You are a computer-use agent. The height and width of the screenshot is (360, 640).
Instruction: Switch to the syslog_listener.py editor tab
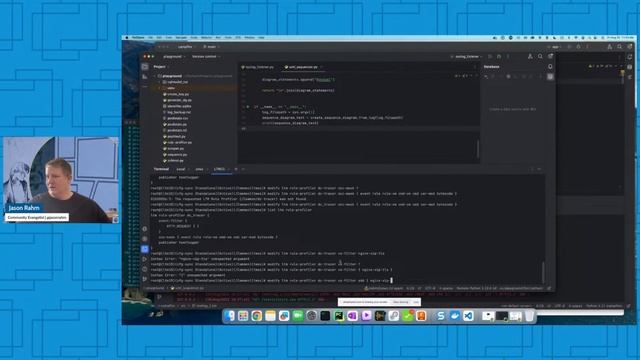[258, 67]
